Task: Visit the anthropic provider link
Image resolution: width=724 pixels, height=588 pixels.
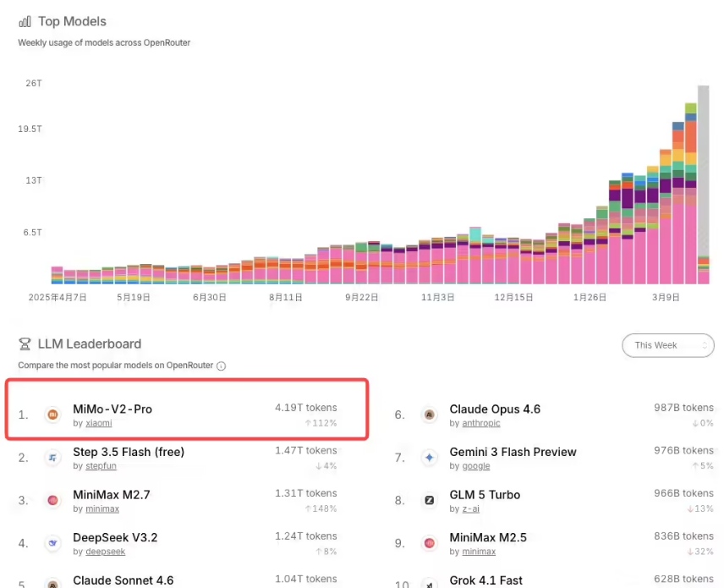Action: pyautogui.click(x=481, y=423)
